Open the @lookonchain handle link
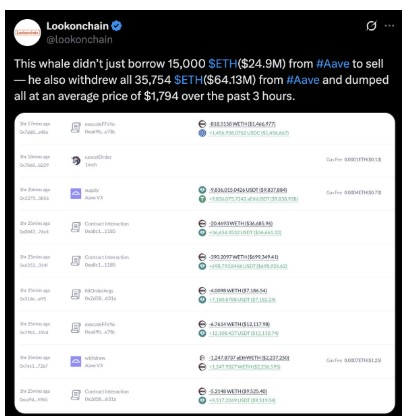406x417 pixels. click(x=79, y=39)
